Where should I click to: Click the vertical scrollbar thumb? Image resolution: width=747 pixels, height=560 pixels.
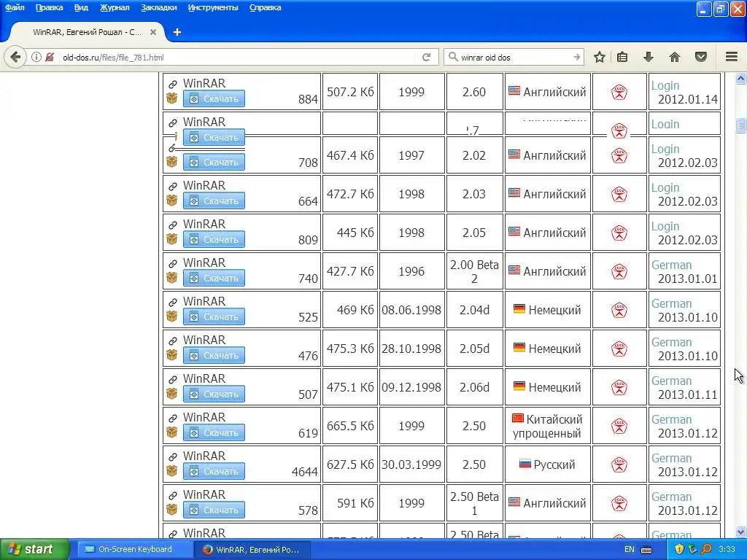tap(740, 125)
